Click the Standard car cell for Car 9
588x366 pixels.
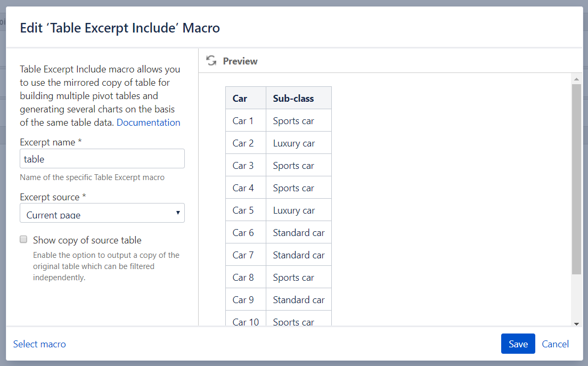click(x=298, y=300)
